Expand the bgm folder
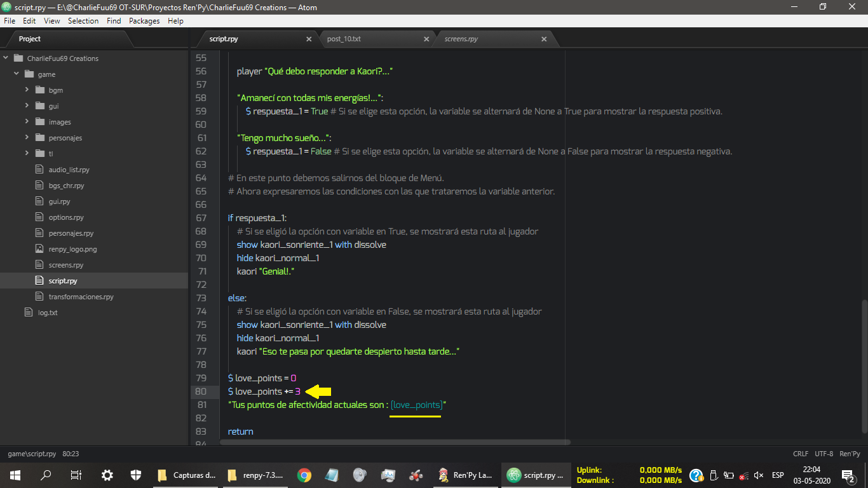 [x=27, y=90]
